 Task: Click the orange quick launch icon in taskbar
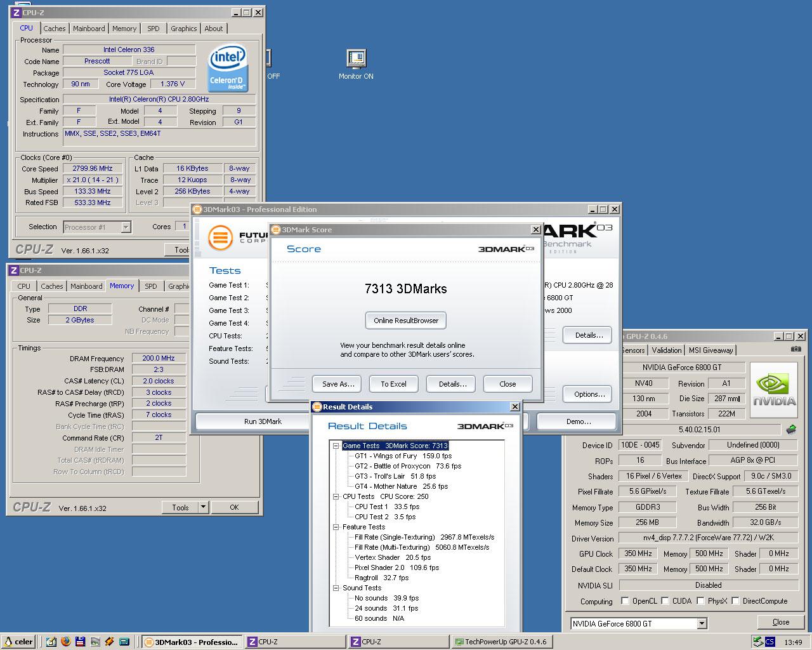[110, 642]
